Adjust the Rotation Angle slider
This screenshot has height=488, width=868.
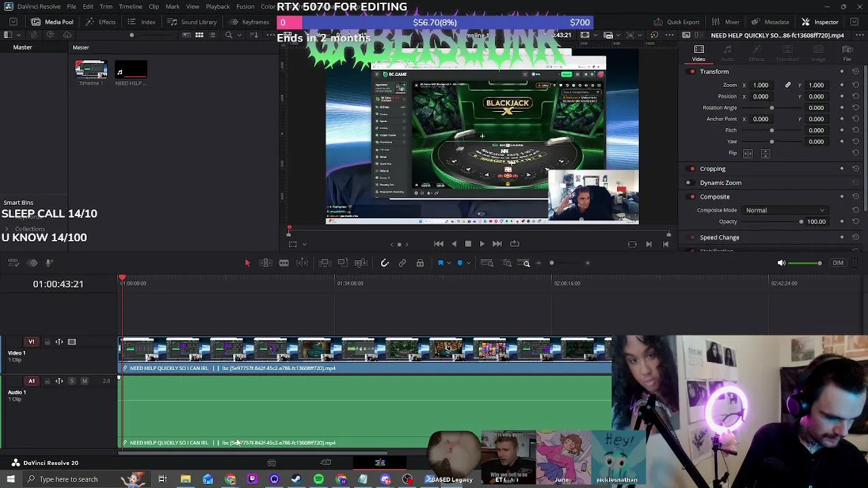[x=772, y=108]
